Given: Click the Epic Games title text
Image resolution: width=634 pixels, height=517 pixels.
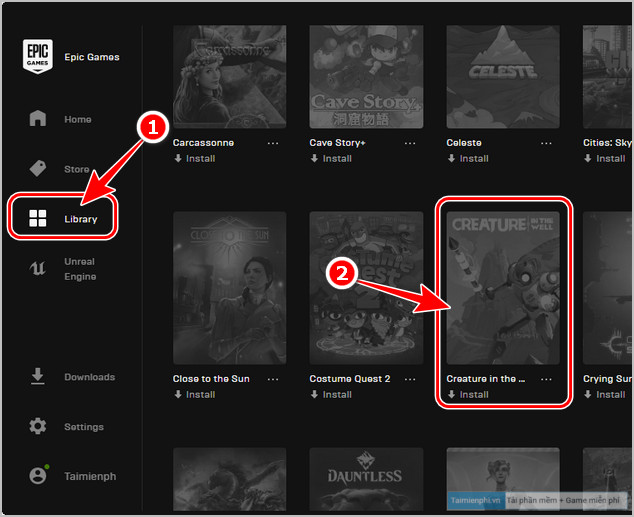Looking at the screenshot, I should pos(92,57).
